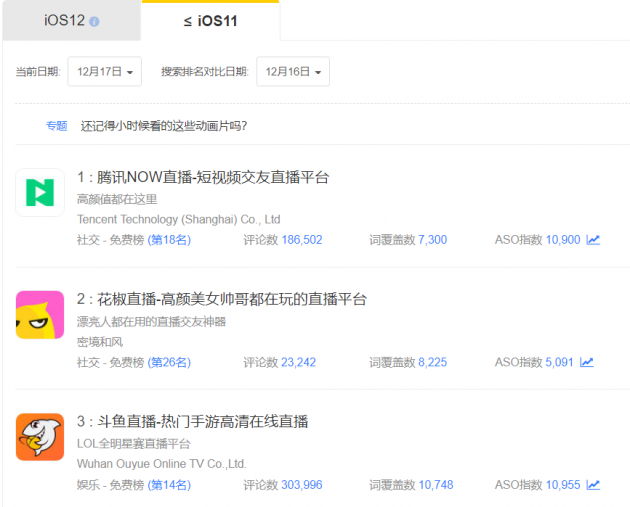The width and height of the screenshot is (630, 507).
Task: Open the cartoon topic headline 还记得小时候看的这些动画片吗
Action: tap(164, 126)
